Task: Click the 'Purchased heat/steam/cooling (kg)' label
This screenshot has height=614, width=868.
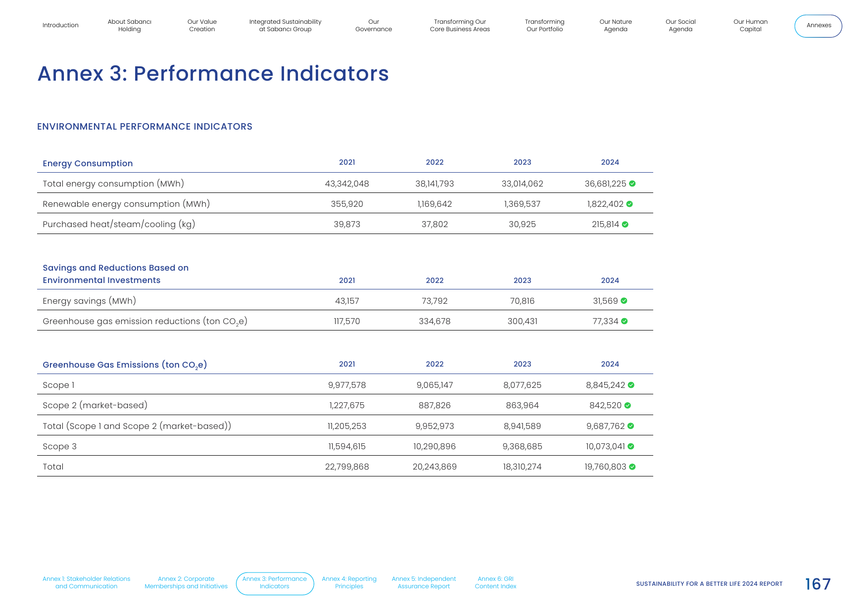Action: 119,224
